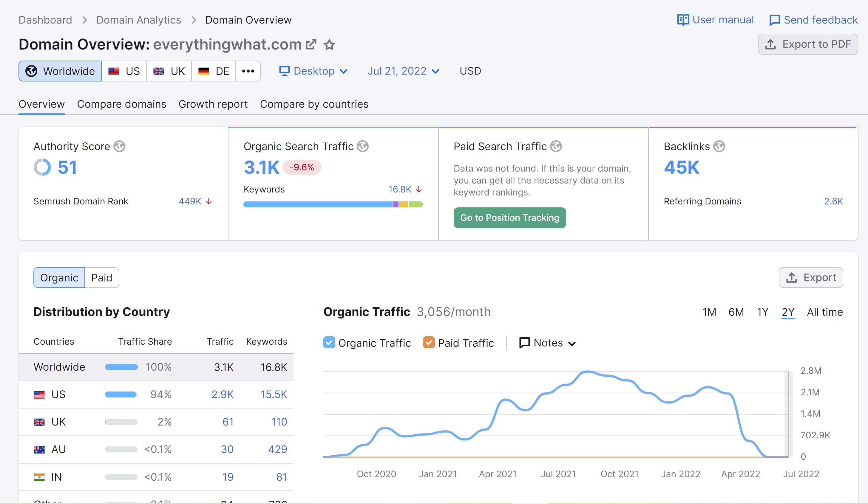868x504 pixels.
Task: Click the US keywords value 15.5K
Action: [x=274, y=394]
